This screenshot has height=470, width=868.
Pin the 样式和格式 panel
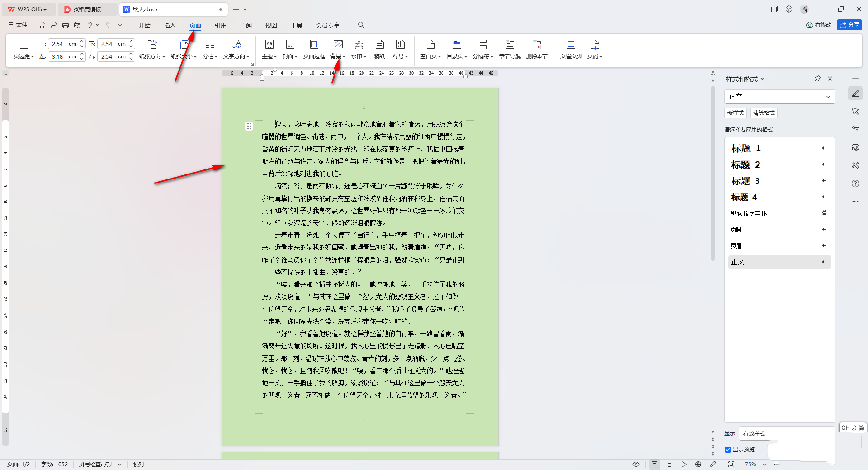pyautogui.click(x=817, y=79)
